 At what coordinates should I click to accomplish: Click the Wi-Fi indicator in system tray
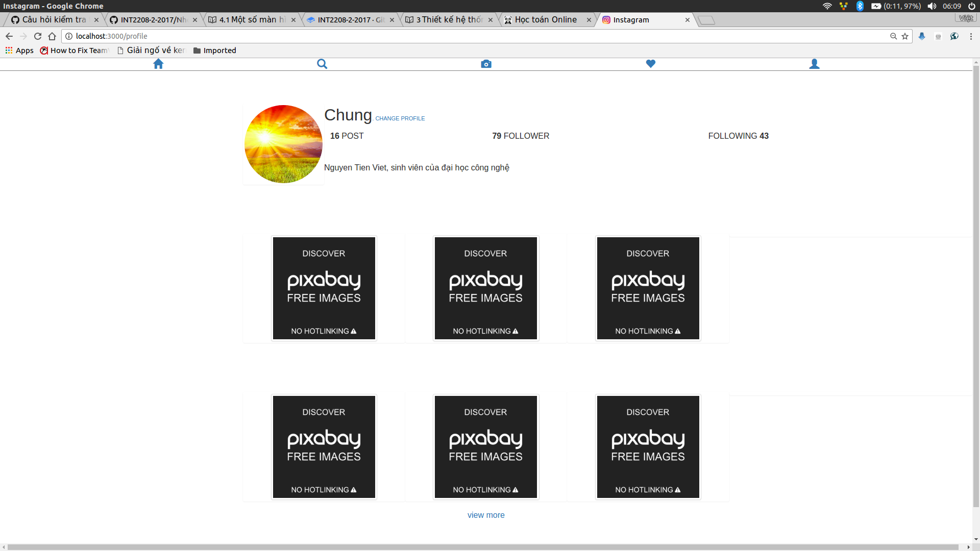(827, 6)
